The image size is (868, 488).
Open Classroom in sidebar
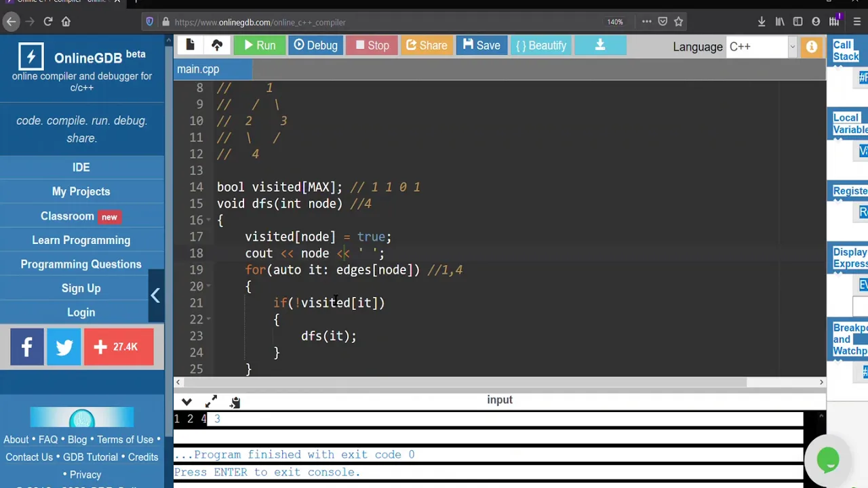point(81,216)
